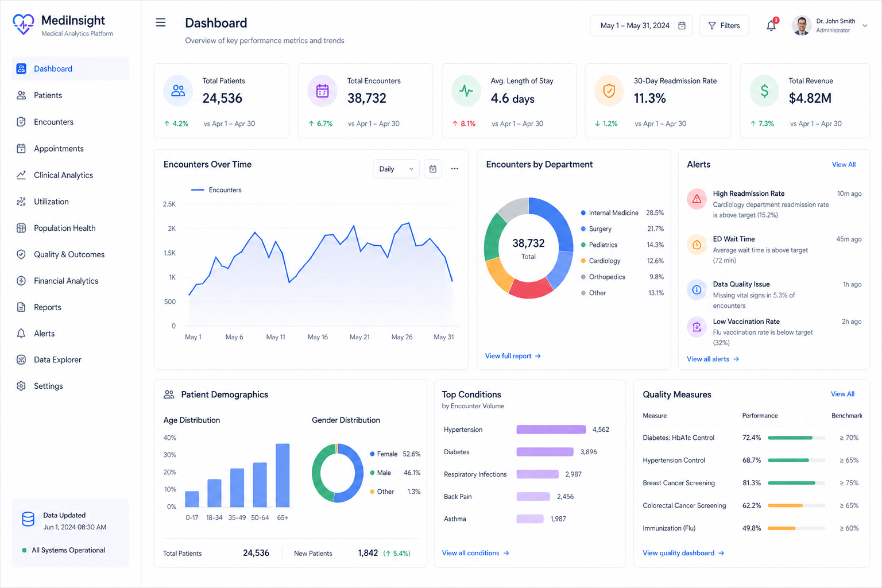This screenshot has width=882, height=588.
Task: Open the View all conditions link
Action: [x=475, y=553]
